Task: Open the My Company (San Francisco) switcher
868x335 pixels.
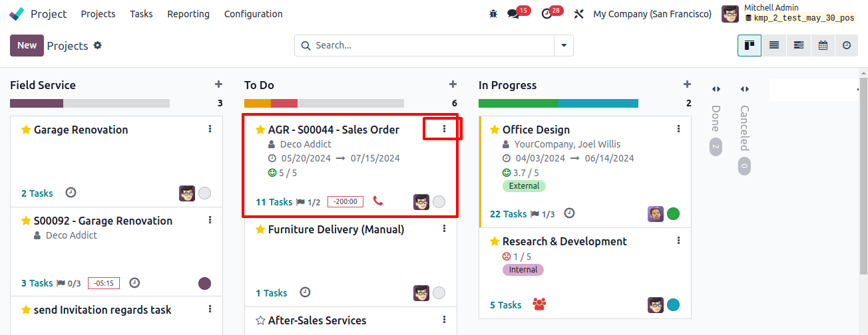Action: [x=652, y=14]
